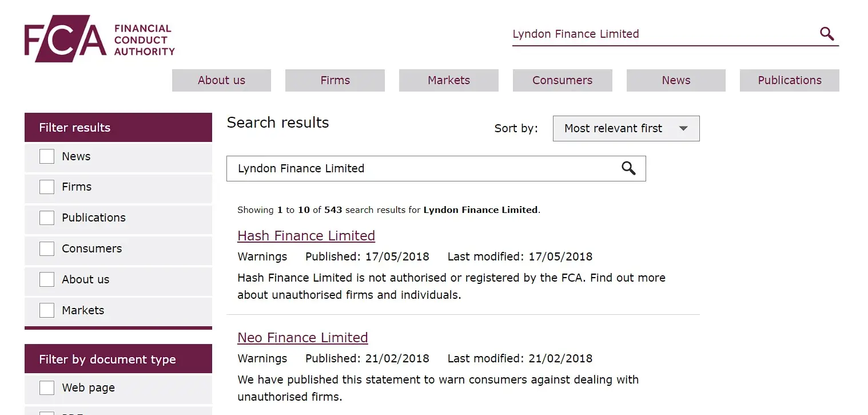Click the header search magnifier icon
The image size is (868, 415).
(x=827, y=34)
